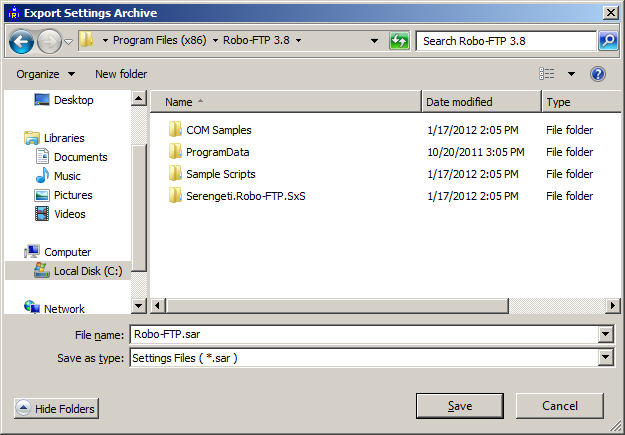Select the Music library in sidebar
The image size is (625, 435).
click(x=67, y=176)
